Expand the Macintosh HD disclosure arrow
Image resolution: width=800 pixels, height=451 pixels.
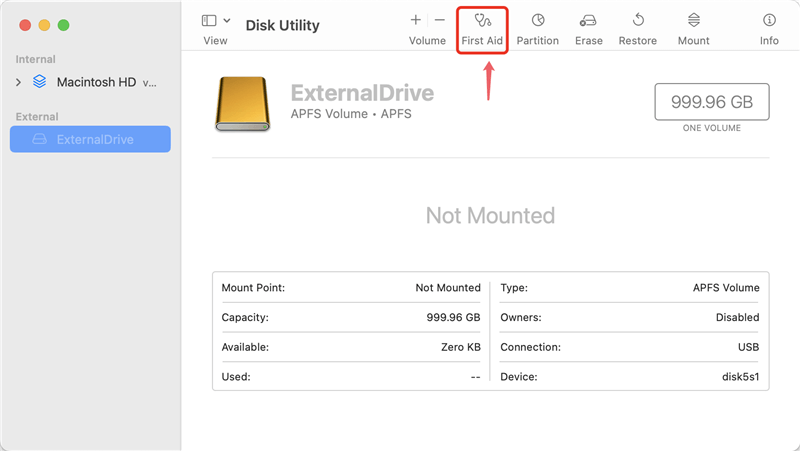[x=18, y=82]
